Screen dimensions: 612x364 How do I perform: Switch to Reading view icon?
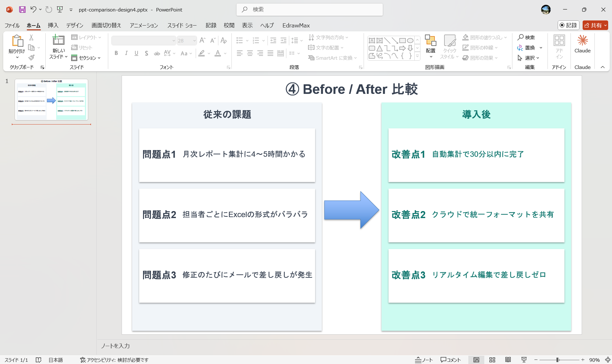click(x=508, y=360)
